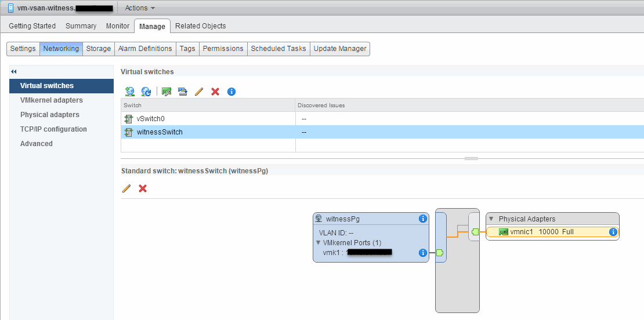
Task: Click the refresh network globe icon
Action: point(146,92)
